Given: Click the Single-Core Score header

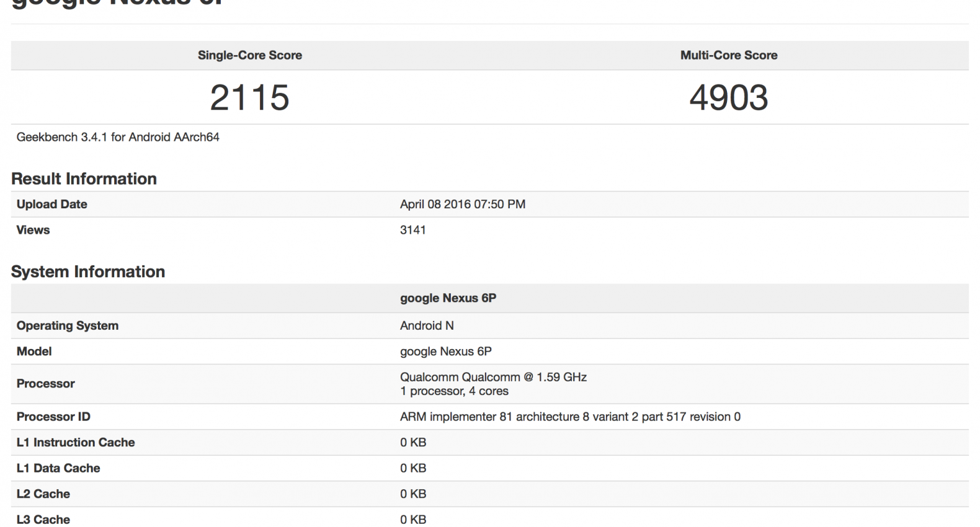Looking at the screenshot, I should coord(249,55).
